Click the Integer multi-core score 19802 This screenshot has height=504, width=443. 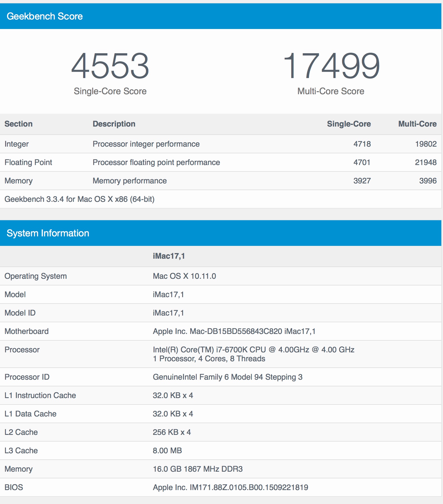click(x=426, y=144)
